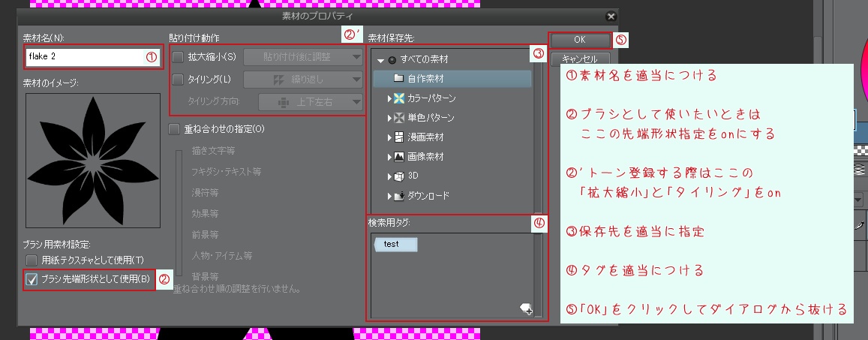The image size is (868, 340).
Task: Click the フキダシ・テキスト等 overlay label
Action: click(227, 172)
